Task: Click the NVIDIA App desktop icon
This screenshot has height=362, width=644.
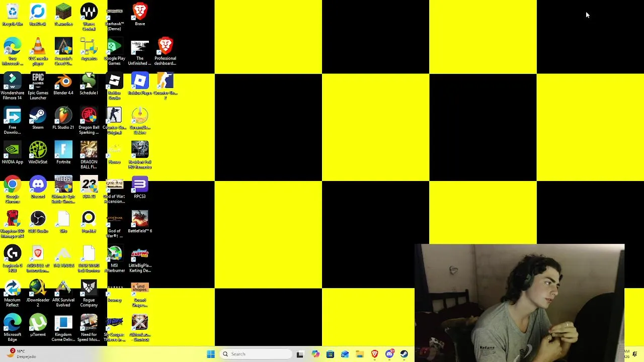Action: pyautogui.click(x=13, y=153)
